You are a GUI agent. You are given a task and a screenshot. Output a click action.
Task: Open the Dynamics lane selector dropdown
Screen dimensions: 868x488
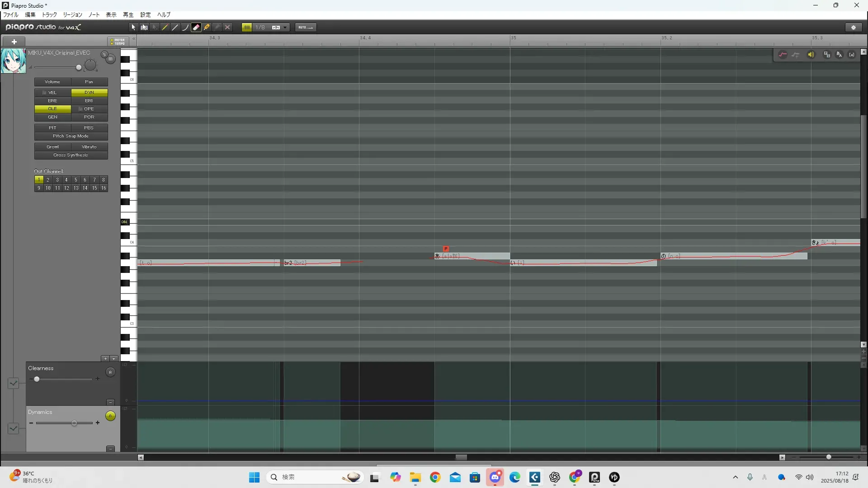point(13,428)
